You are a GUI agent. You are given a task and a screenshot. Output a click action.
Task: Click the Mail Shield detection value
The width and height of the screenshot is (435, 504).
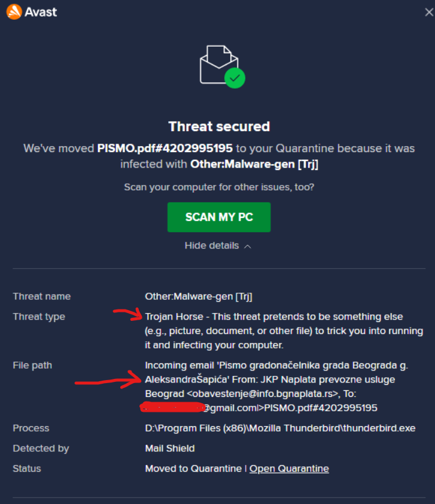pos(169,448)
